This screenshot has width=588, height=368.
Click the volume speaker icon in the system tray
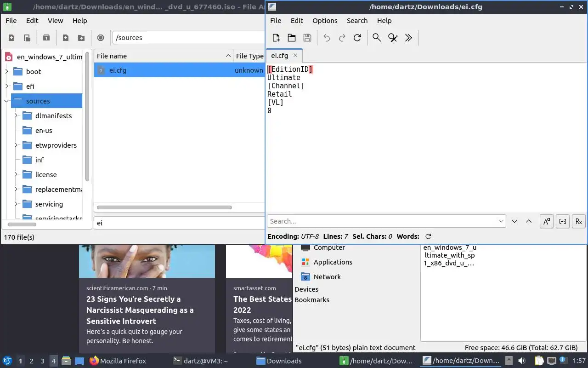click(x=522, y=361)
